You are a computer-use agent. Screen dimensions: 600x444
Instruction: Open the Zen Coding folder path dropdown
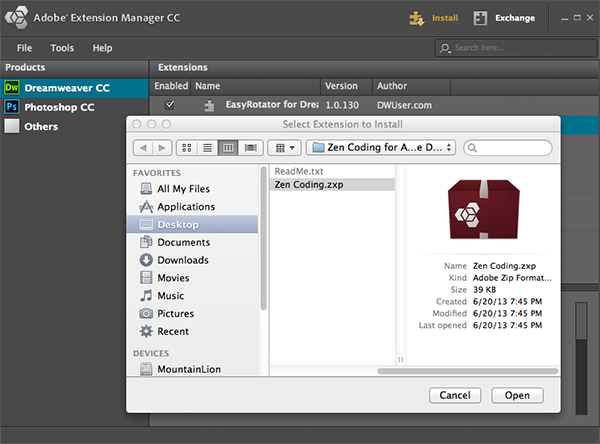381,147
